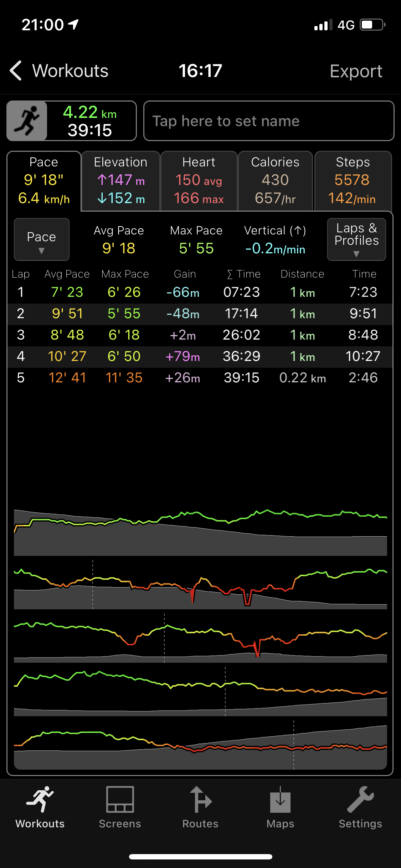Tap the first lap pace profile chart
The width and height of the screenshot is (401, 868).
[x=200, y=531]
